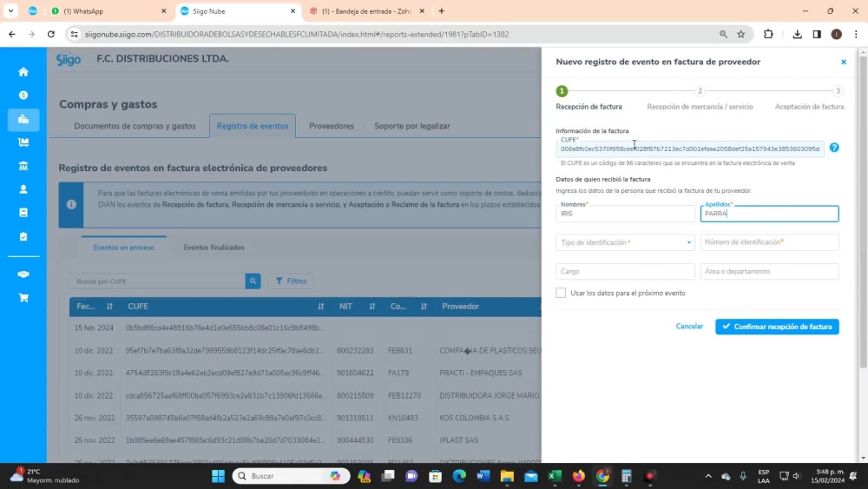The image size is (868, 489).
Task: Open the clipboard report icon in sidebar
Action: [x=23, y=236]
